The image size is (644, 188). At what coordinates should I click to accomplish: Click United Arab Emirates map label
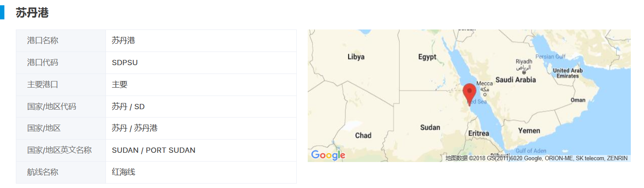coord(567,73)
